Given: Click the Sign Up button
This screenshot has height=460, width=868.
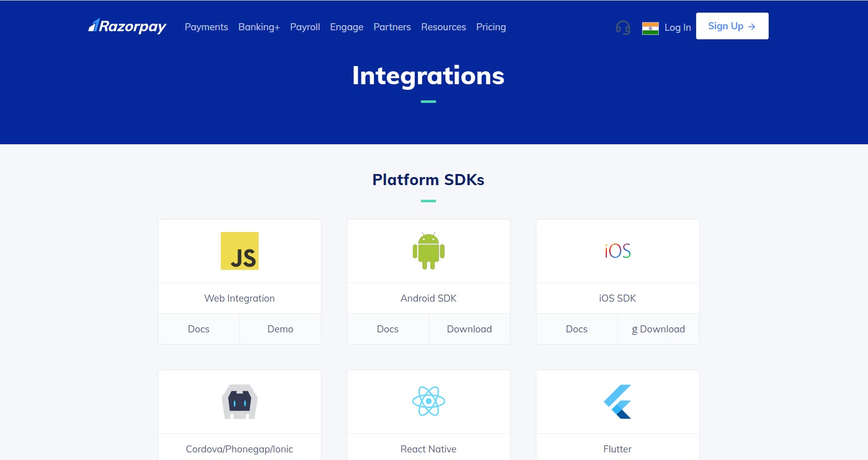Looking at the screenshot, I should click(732, 26).
